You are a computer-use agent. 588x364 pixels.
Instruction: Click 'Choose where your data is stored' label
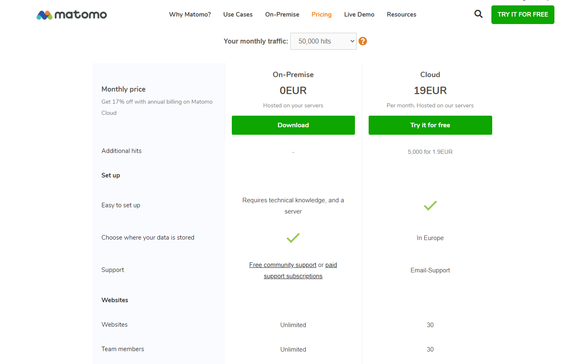point(148,238)
